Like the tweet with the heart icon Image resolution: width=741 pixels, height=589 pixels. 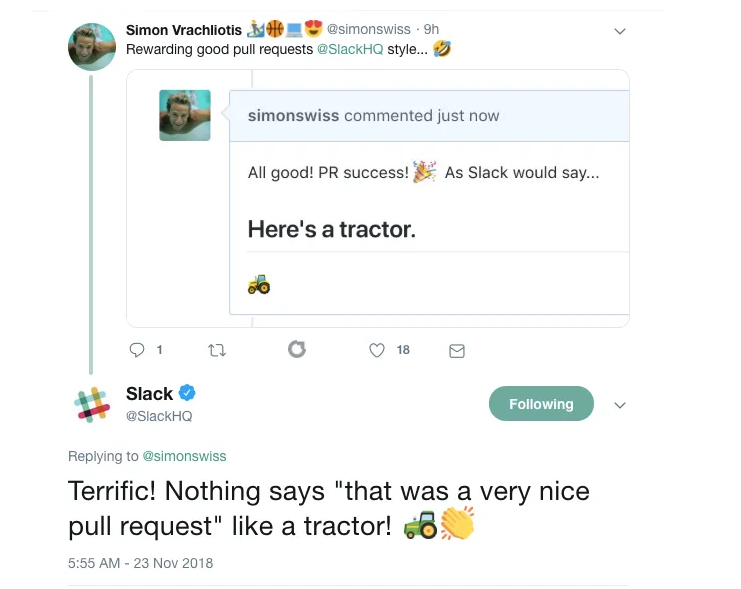377,350
